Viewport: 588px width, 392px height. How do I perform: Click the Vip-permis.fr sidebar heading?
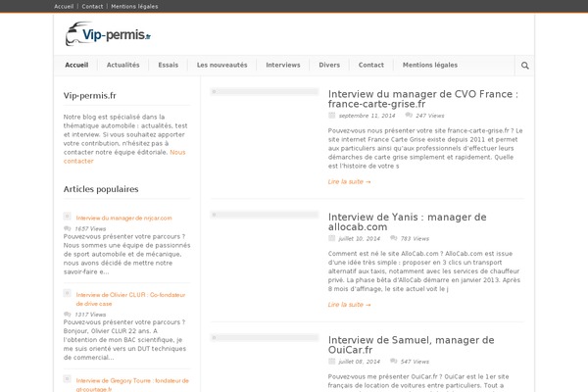(x=89, y=96)
